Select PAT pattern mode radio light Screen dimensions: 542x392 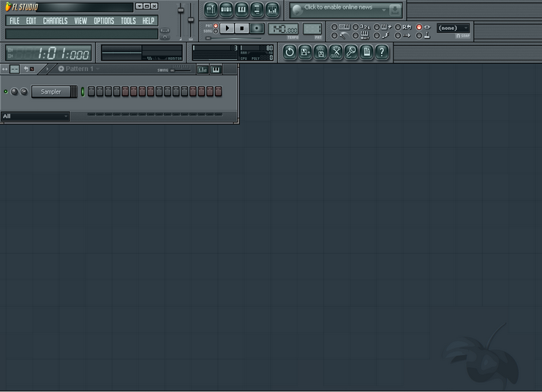click(216, 26)
